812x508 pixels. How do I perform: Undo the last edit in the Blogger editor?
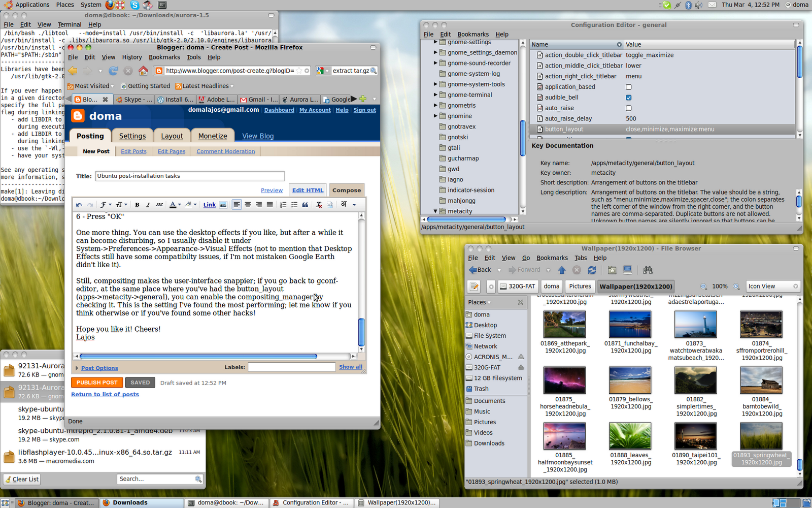click(x=79, y=205)
